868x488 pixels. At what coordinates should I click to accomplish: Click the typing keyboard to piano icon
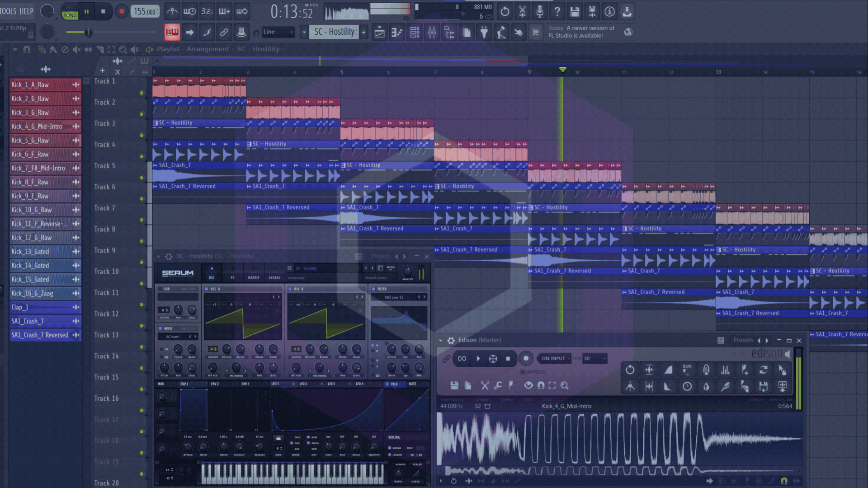[x=172, y=32]
